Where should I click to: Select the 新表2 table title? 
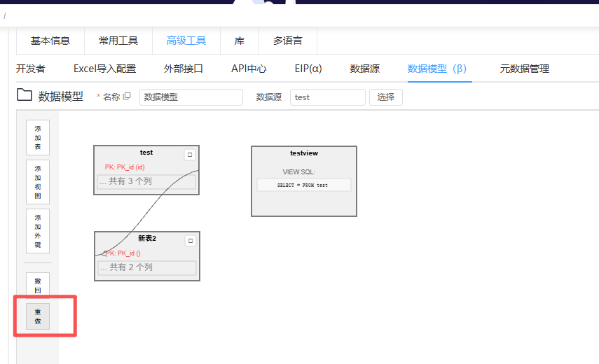click(x=147, y=239)
